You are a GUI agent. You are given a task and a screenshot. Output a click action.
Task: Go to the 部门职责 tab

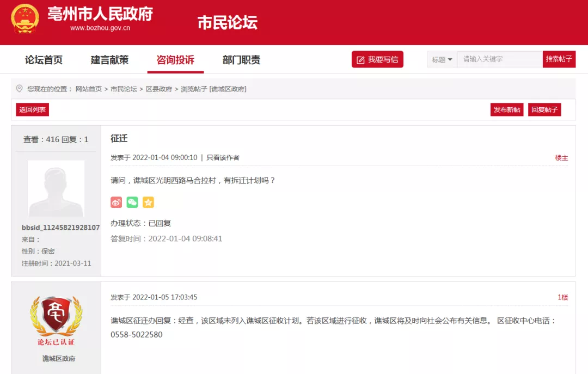click(241, 60)
